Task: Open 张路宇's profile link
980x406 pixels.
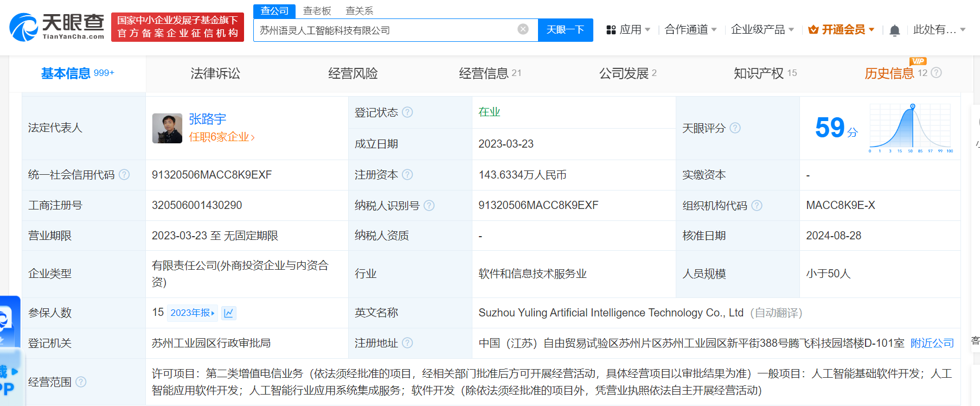Action: coord(207,119)
